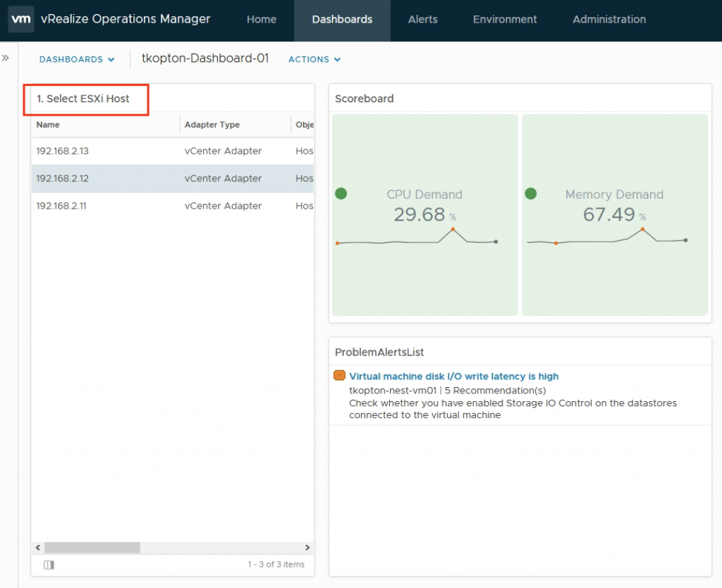Click the horizontal scrollbar right arrow

coord(307,548)
